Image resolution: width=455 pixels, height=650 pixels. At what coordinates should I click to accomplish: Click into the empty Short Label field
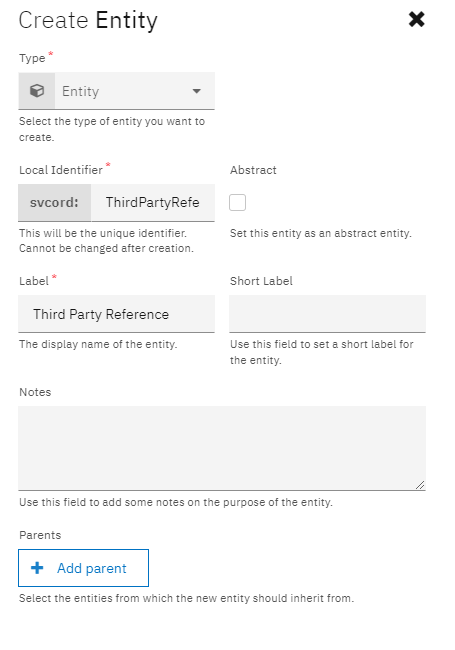[x=327, y=314]
